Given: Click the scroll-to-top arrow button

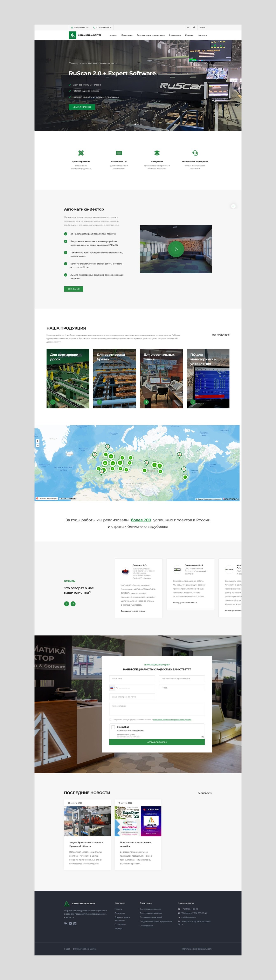Looking at the screenshot, I should (233, 206).
